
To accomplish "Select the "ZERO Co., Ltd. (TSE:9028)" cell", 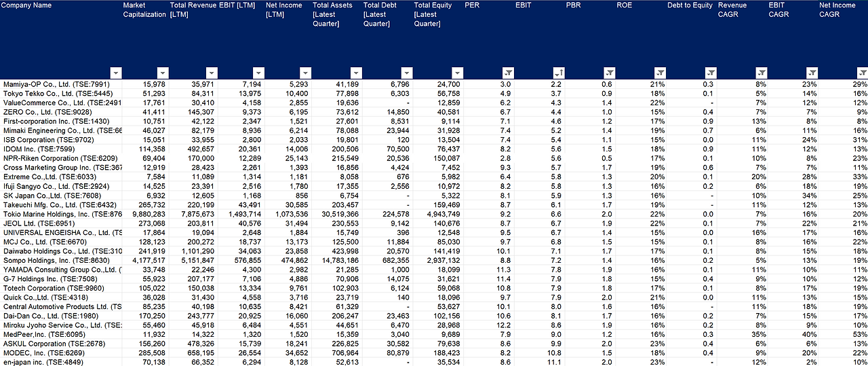I will (x=61, y=111).
